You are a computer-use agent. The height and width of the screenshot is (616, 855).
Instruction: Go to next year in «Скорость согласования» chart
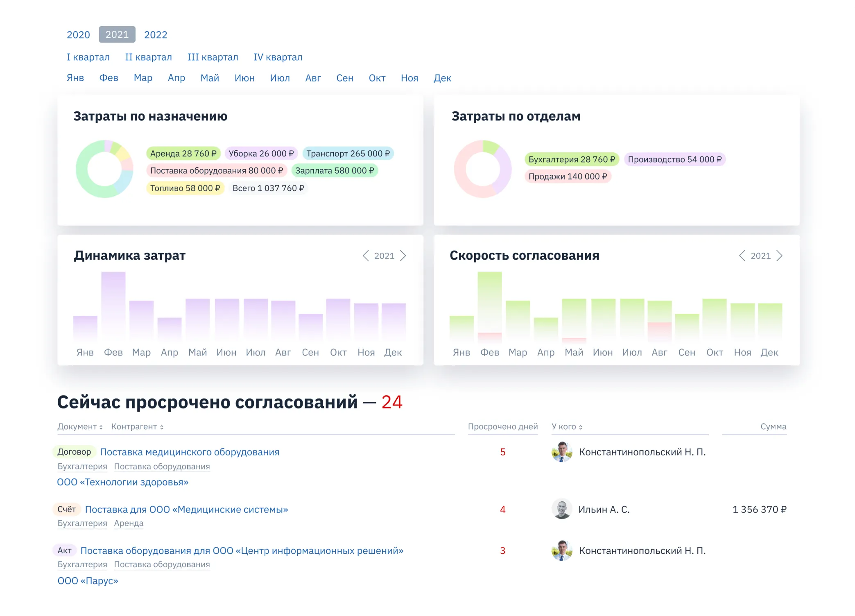(x=780, y=256)
